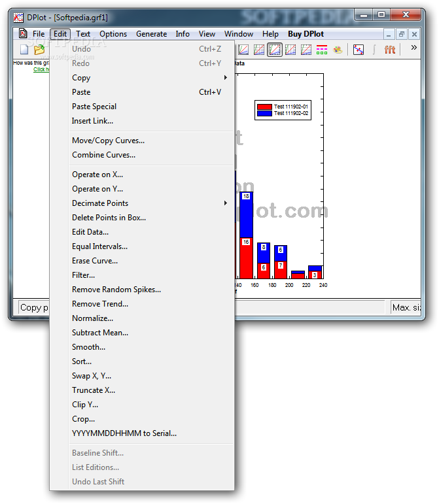Click the 'Max. si' status bar field
Screen dimensions: 439x504
(406, 308)
